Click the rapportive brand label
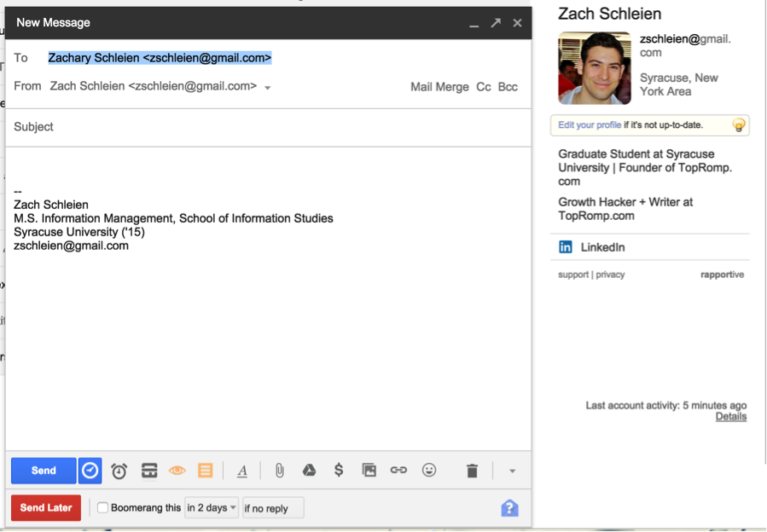 click(x=722, y=275)
